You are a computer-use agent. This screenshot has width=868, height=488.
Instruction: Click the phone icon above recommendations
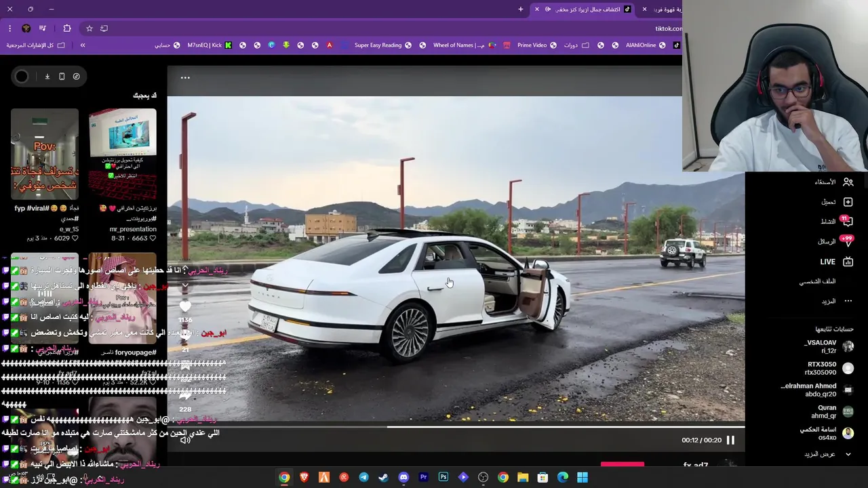pos(62,77)
